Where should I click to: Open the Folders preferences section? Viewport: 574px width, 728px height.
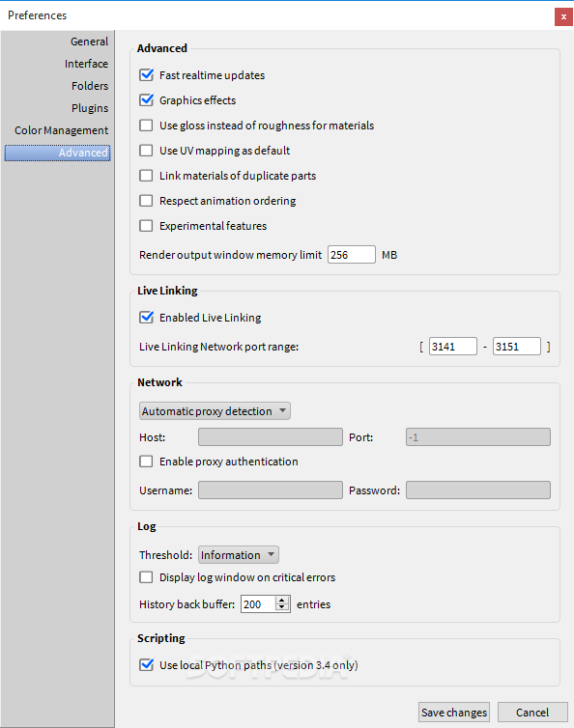pos(90,86)
